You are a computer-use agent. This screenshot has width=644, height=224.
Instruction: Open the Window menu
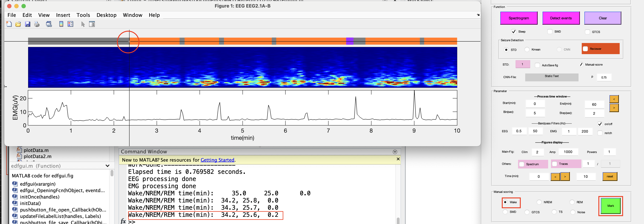[133, 15]
